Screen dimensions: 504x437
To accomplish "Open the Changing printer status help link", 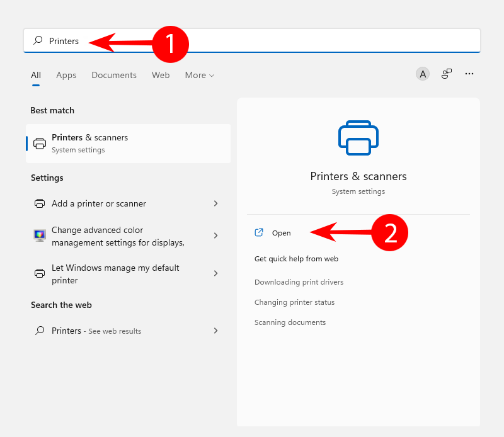I will point(294,302).
